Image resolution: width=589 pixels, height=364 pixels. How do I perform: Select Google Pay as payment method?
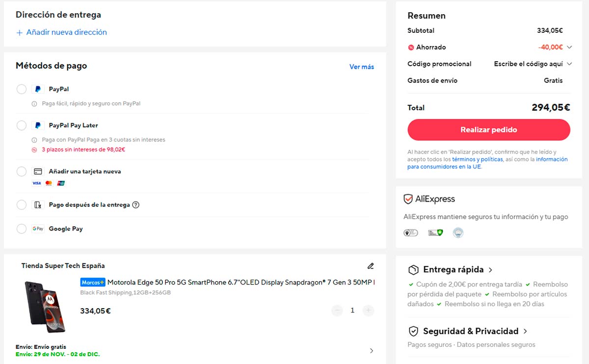click(x=22, y=229)
